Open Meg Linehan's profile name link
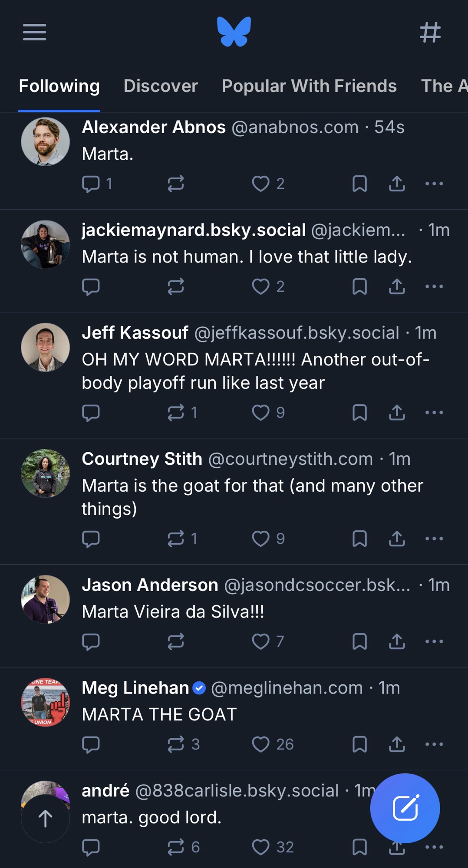This screenshot has height=868, width=468. coord(135,688)
